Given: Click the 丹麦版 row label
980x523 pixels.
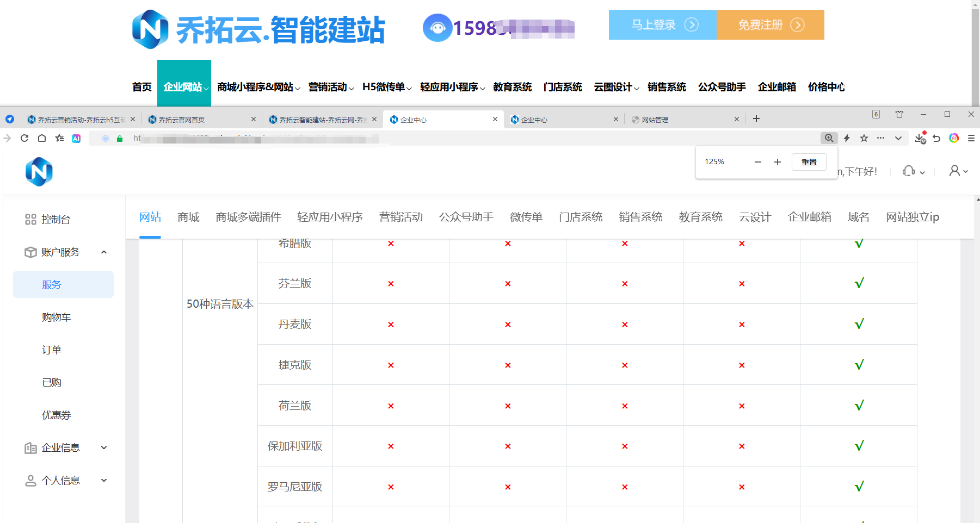Looking at the screenshot, I should tap(295, 324).
